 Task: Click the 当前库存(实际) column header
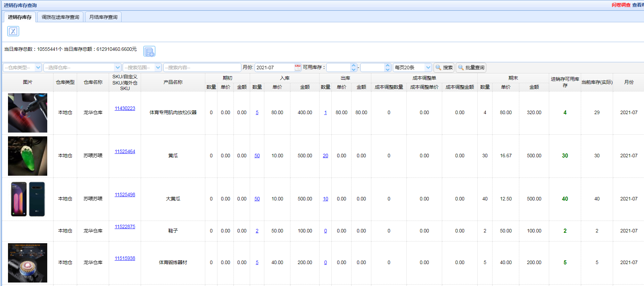(x=597, y=82)
